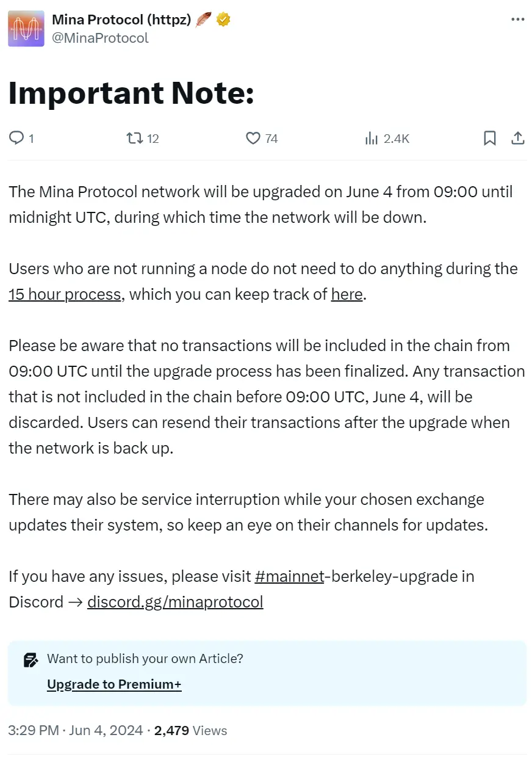Click the 2,479 Views count
The image size is (532, 765).
pyautogui.click(x=190, y=731)
